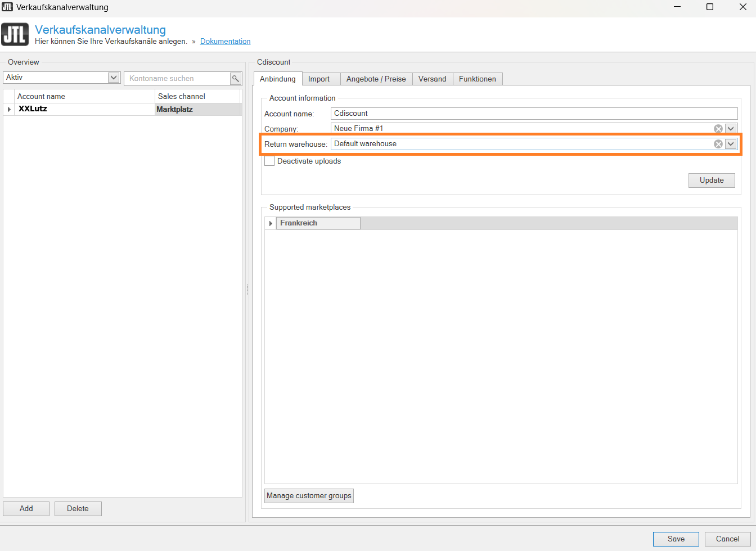Open the Aktiv filter dropdown
This screenshot has height=551, width=756.
pyautogui.click(x=114, y=78)
